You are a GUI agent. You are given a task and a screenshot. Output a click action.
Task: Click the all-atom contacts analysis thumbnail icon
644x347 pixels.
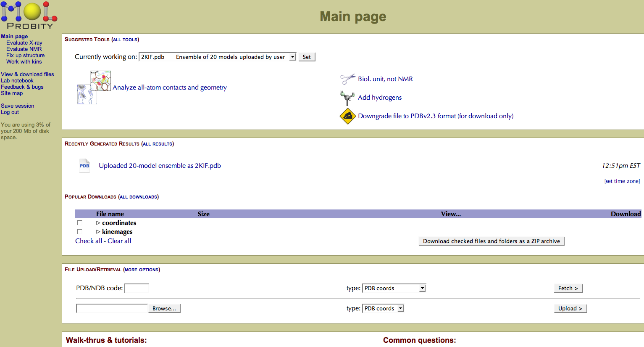click(94, 87)
